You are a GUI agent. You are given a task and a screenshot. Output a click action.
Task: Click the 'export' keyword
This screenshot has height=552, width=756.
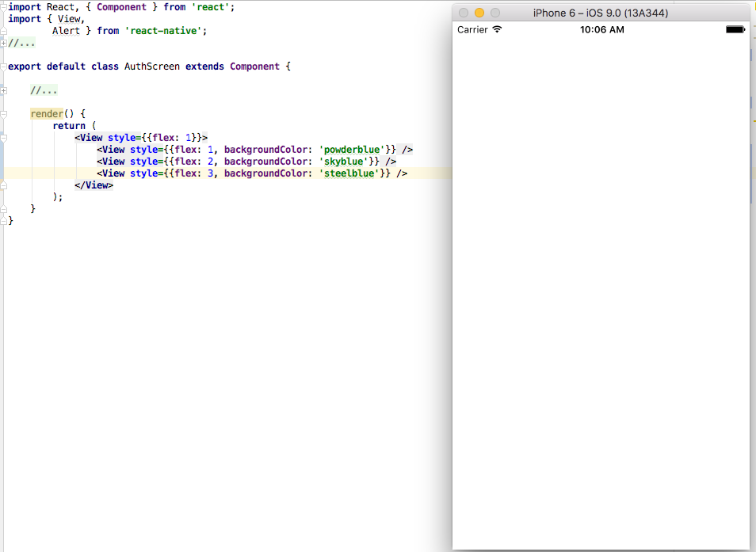click(x=25, y=67)
